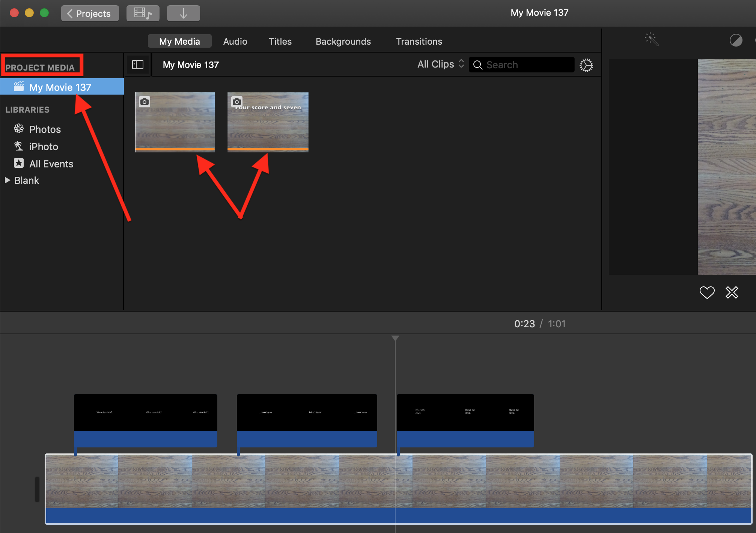Go back to Projects
The width and height of the screenshot is (756, 533).
pos(90,14)
